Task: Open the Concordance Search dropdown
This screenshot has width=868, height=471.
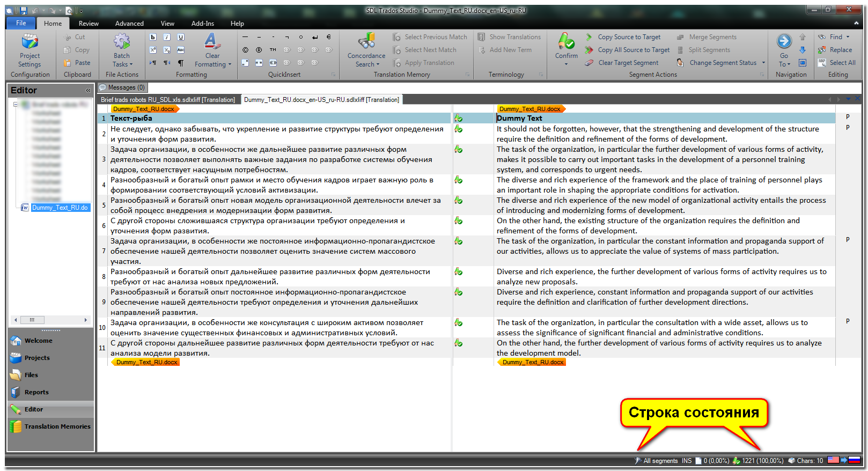Action: click(x=367, y=64)
